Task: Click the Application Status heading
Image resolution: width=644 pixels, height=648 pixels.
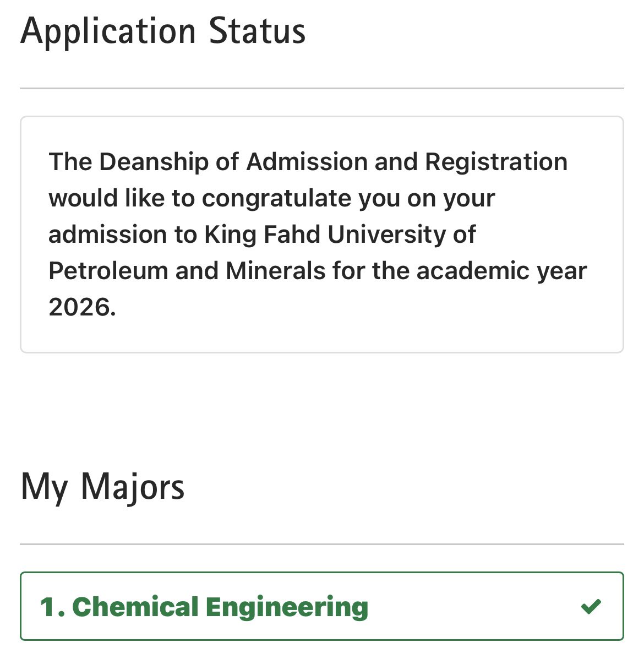Action: point(163,32)
